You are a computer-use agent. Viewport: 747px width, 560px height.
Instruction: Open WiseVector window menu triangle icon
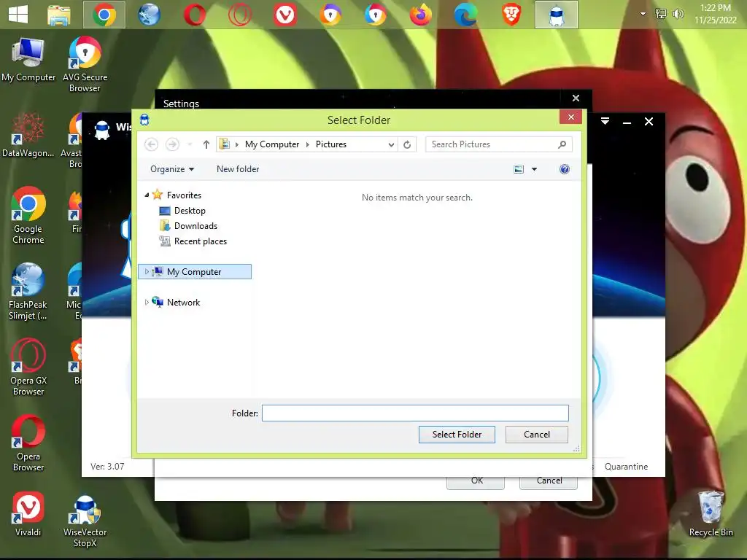(x=605, y=122)
